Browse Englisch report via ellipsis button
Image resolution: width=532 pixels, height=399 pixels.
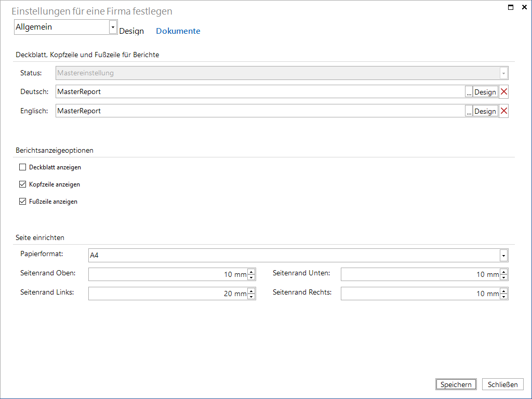pyautogui.click(x=469, y=111)
